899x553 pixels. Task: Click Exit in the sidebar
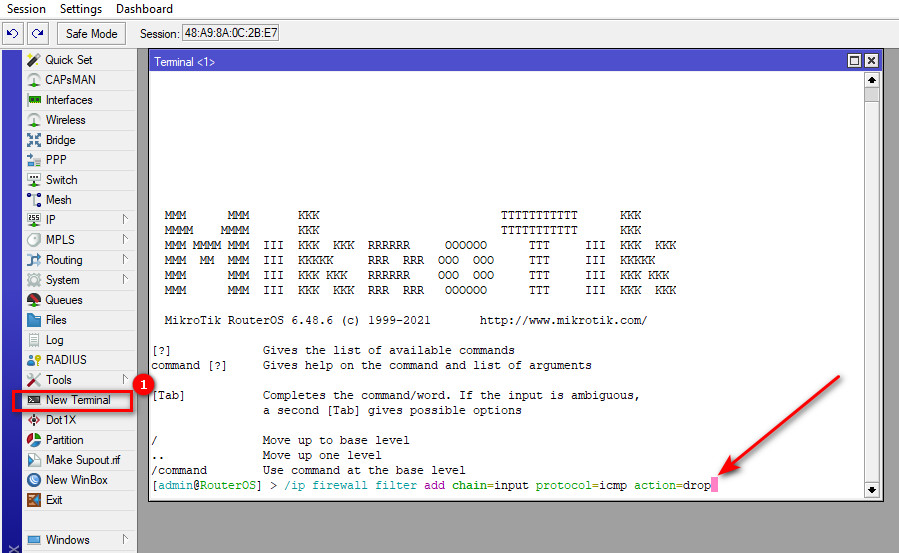pos(54,500)
